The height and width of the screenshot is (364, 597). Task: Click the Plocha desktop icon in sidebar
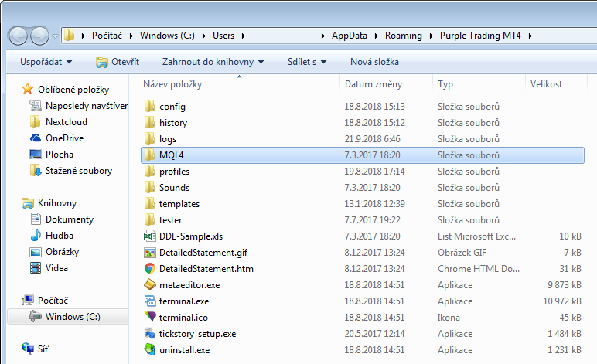pyautogui.click(x=36, y=154)
